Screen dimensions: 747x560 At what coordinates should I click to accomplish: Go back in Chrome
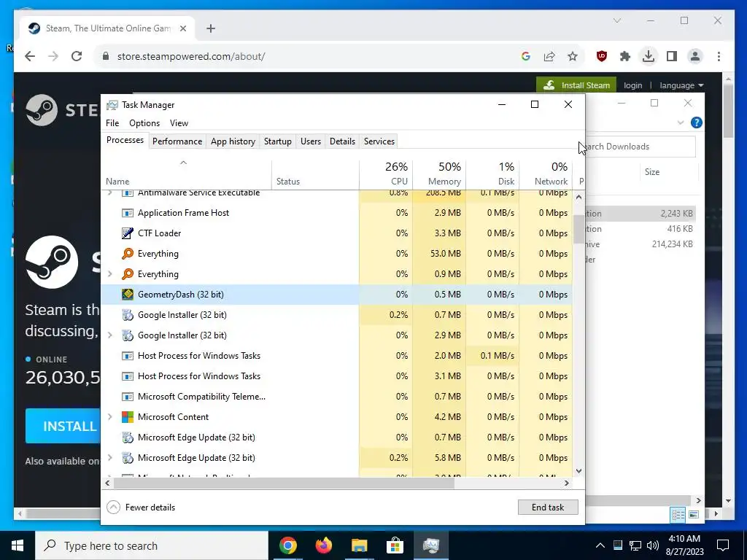click(30, 56)
